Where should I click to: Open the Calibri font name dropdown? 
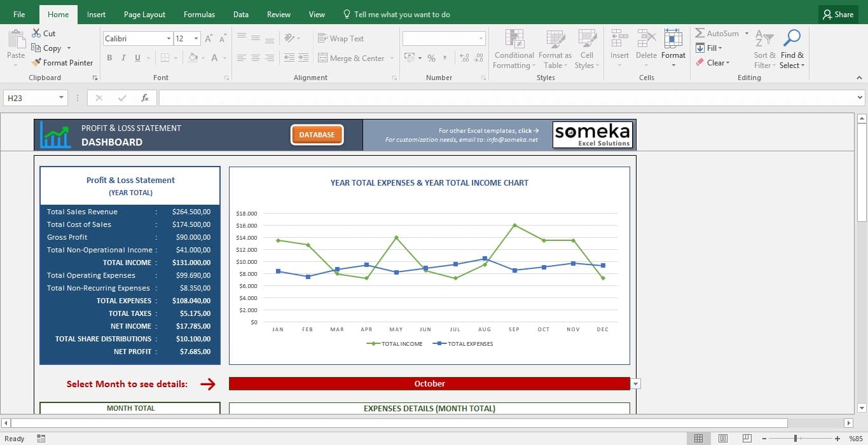[x=169, y=39]
